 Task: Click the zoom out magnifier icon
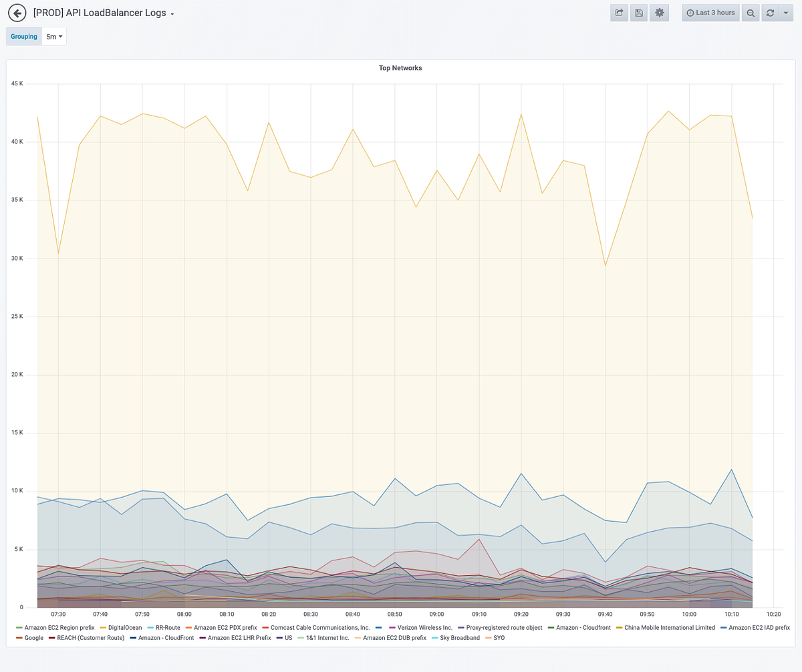(750, 13)
